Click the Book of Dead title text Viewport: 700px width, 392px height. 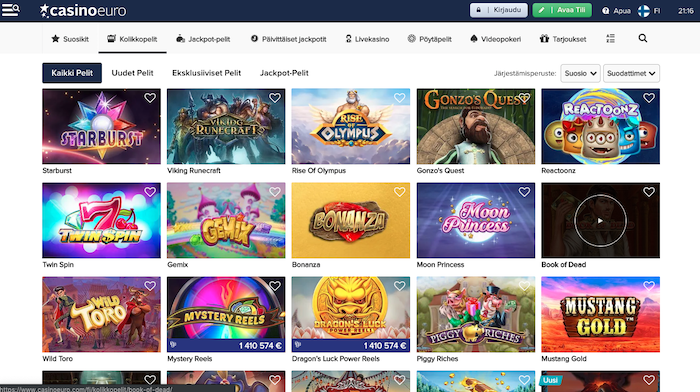(563, 264)
